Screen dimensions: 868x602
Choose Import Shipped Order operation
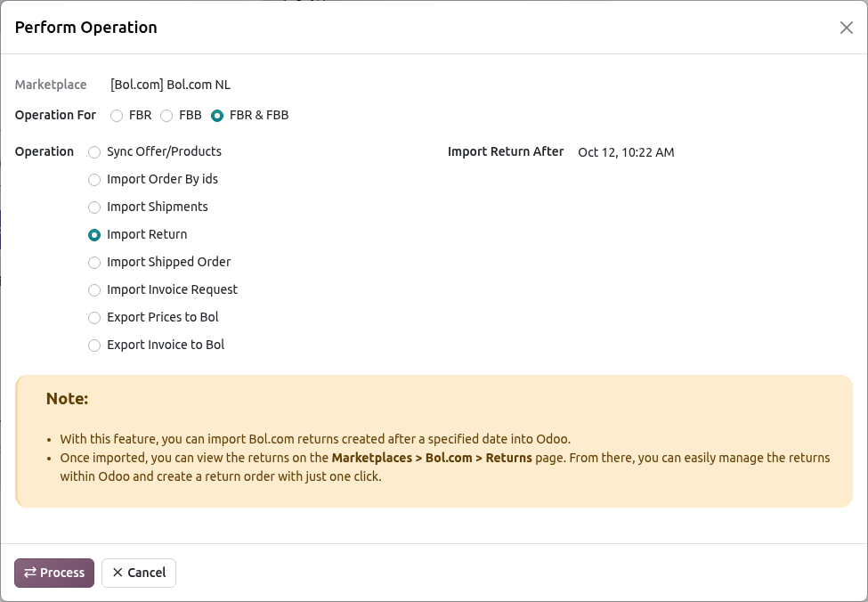click(94, 263)
